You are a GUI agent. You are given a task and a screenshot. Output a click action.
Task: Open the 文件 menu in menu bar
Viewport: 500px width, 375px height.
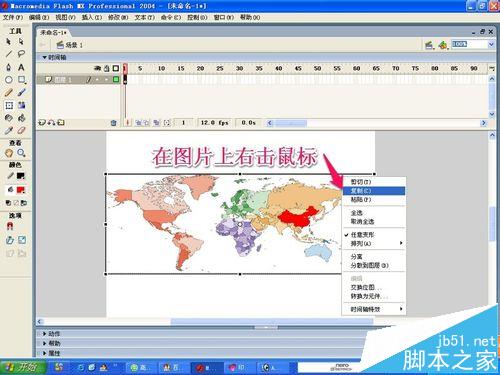(x=13, y=17)
